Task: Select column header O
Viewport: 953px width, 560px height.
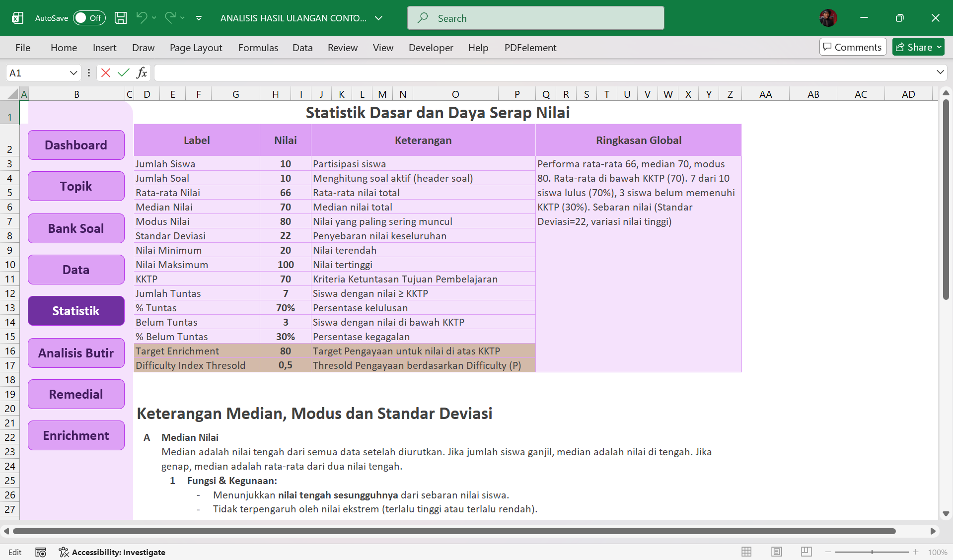Action: click(455, 94)
